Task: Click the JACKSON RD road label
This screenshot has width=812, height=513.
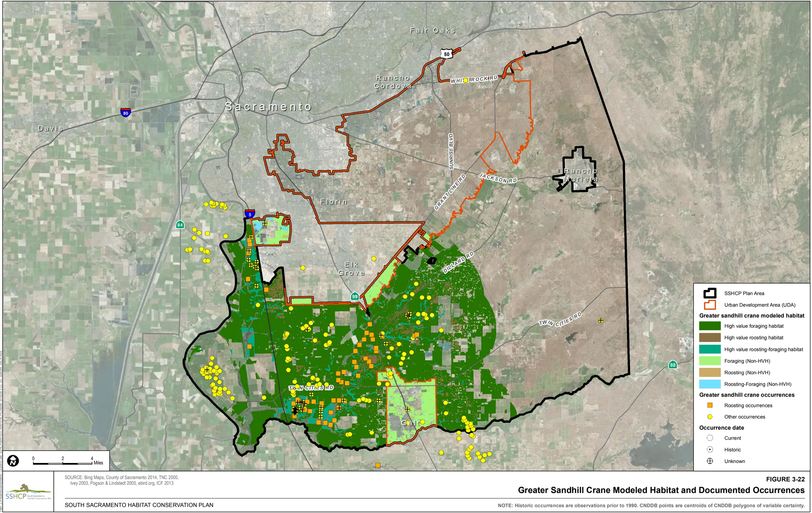Action: point(498,178)
